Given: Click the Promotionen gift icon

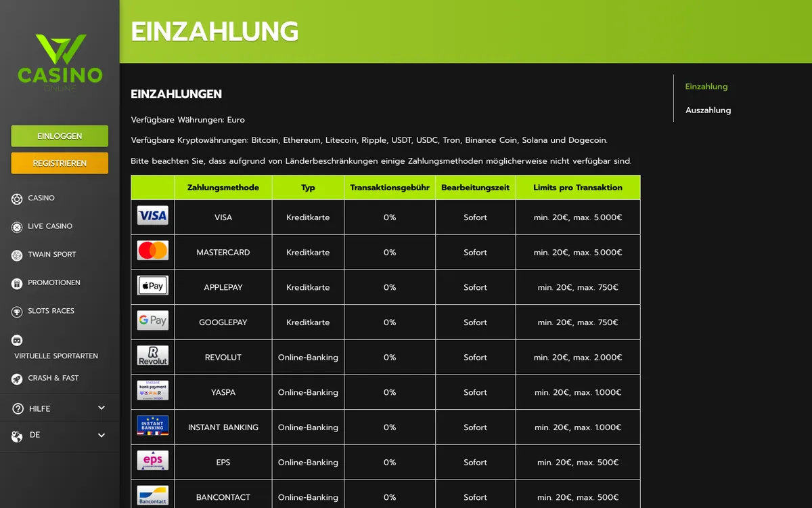Looking at the screenshot, I should tap(17, 284).
